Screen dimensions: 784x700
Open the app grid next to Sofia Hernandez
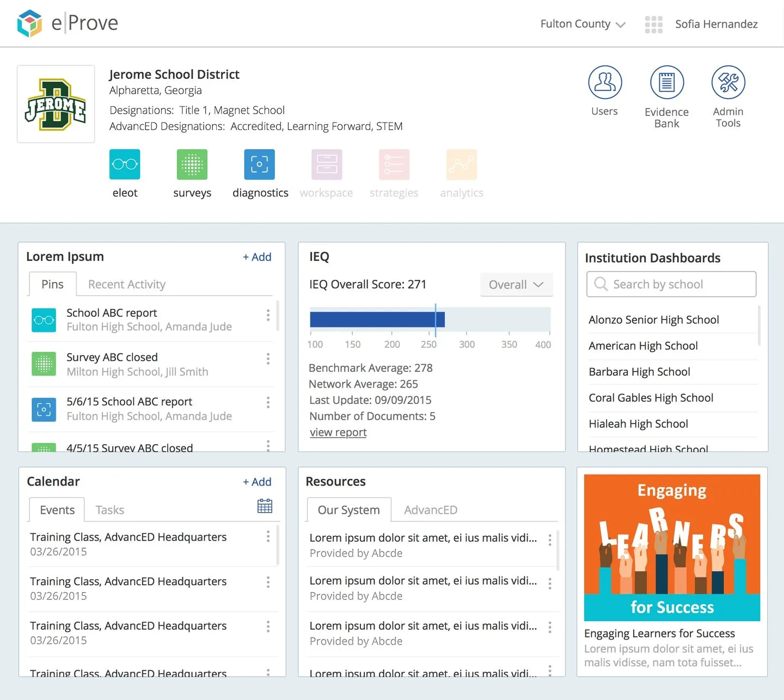click(653, 24)
